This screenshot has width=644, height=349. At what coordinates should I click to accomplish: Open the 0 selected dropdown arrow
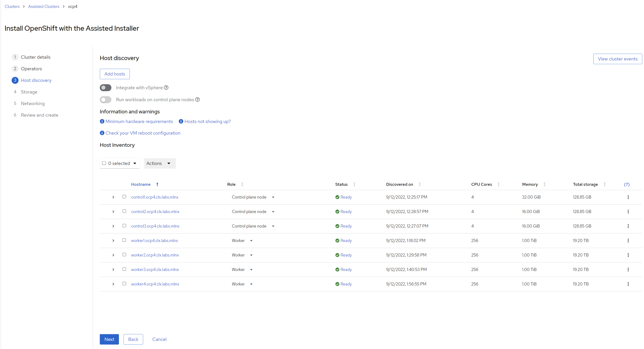[x=135, y=163]
